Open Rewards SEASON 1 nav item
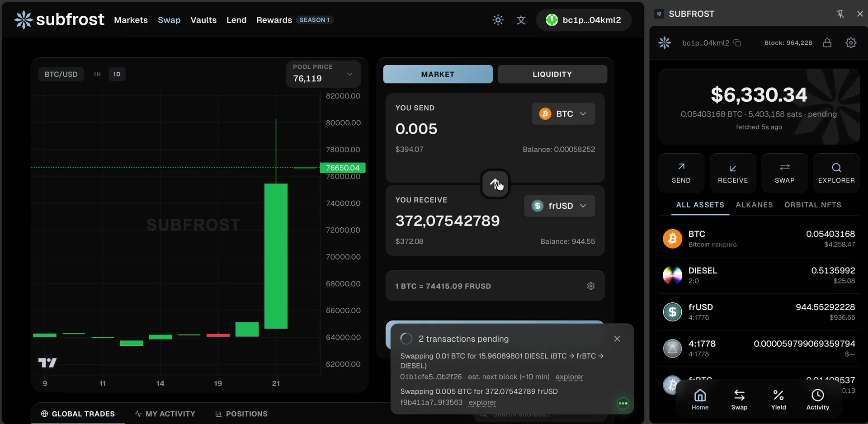 pos(295,20)
